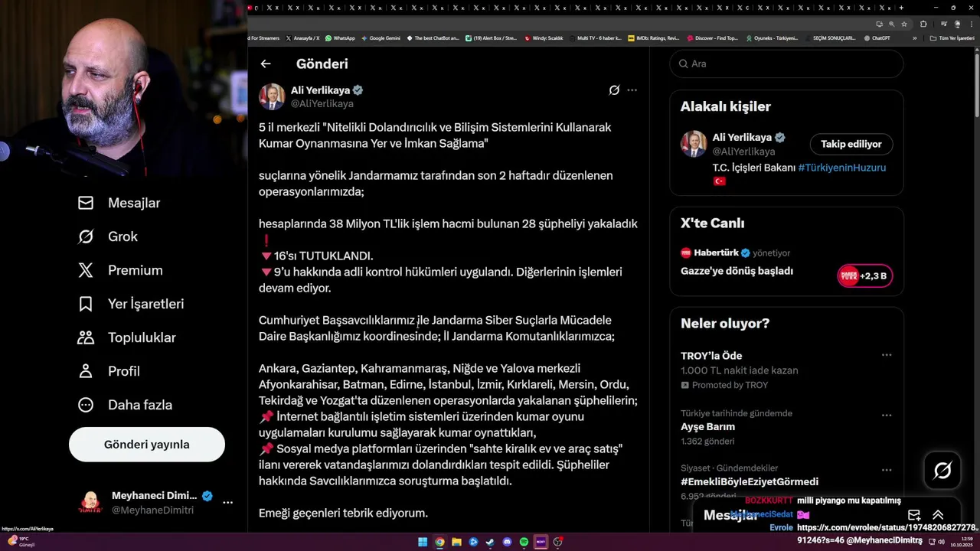Open SEÇİM SONUÇLARI bookmark
980x551 pixels.
(x=830, y=37)
